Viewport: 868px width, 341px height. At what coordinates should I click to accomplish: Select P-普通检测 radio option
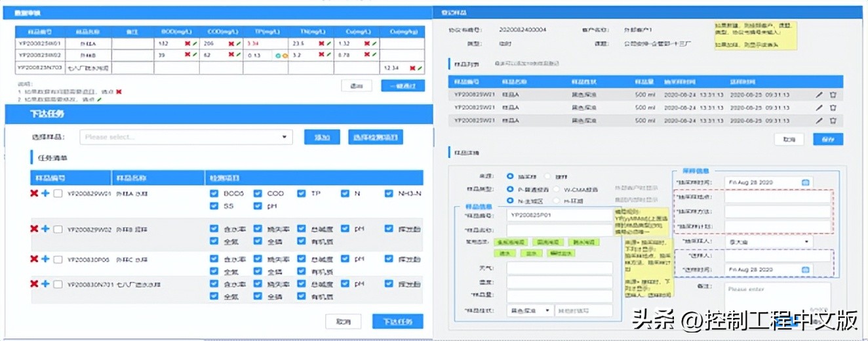pos(510,189)
